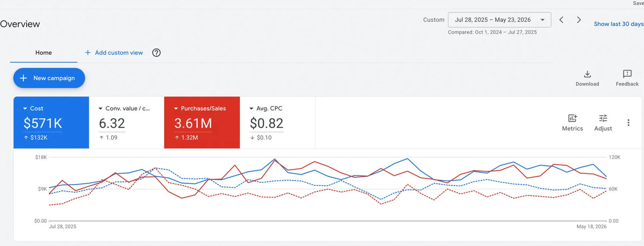Click the Download icon
The image size is (644, 246).
tap(587, 74)
